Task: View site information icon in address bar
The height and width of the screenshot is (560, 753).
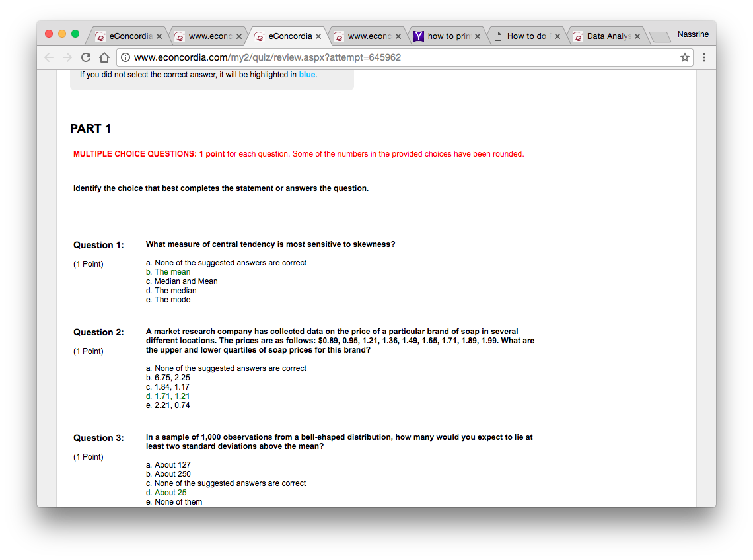Action: pyautogui.click(x=126, y=57)
